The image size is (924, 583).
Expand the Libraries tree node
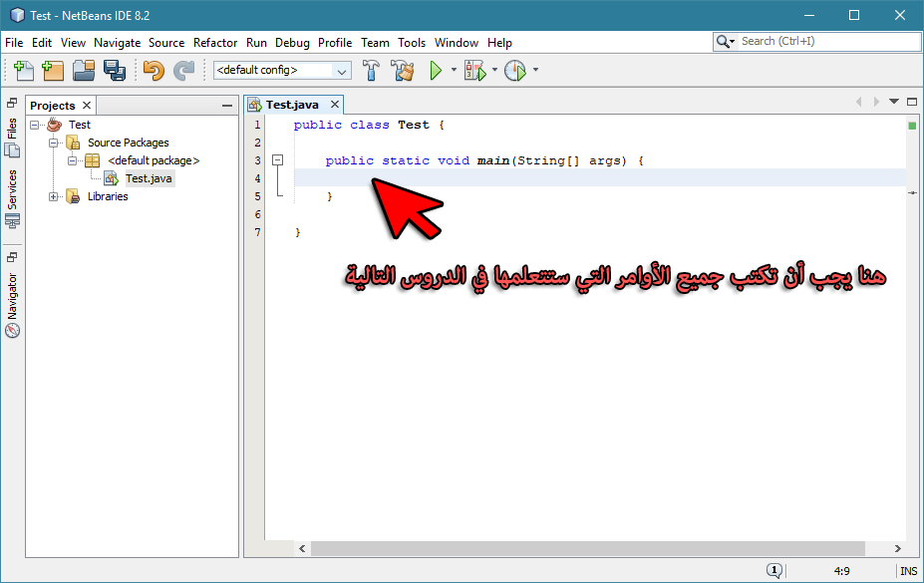[53, 196]
